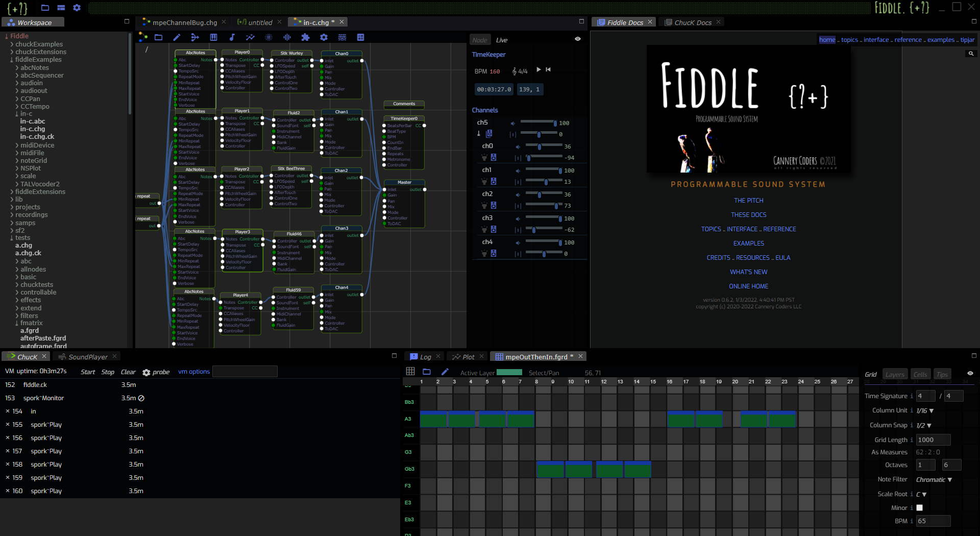This screenshot has height=536, width=980.
Task: Open the Note Filter Chromatic dropdown
Action: (x=934, y=480)
